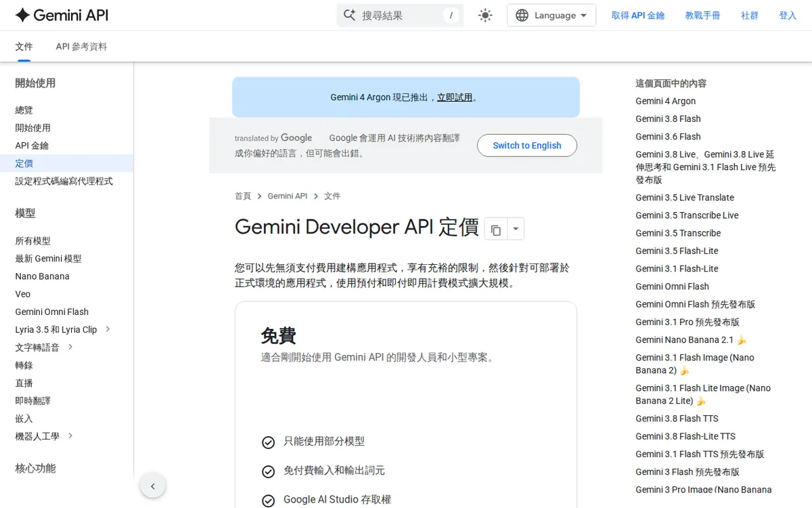Open copy options dropdown arrow
Image resolution: width=812 pixels, height=508 pixels.
[516, 229]
